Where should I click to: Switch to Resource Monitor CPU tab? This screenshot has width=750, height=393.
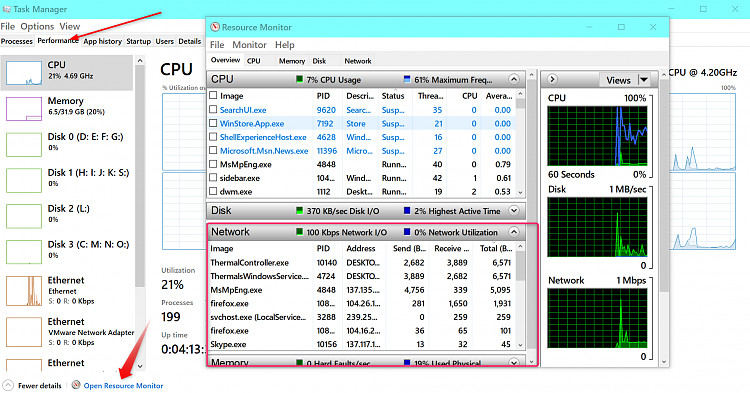point(254,61)
